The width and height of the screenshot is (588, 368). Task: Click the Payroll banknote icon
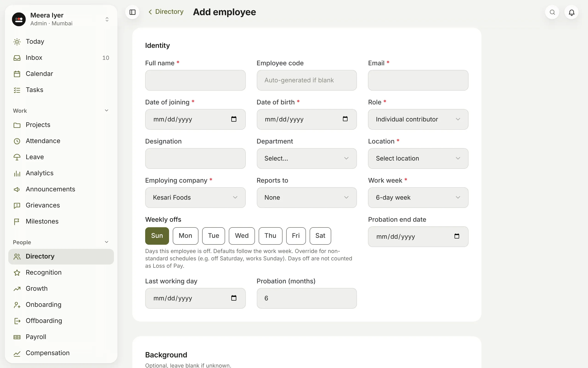[17, 337]
